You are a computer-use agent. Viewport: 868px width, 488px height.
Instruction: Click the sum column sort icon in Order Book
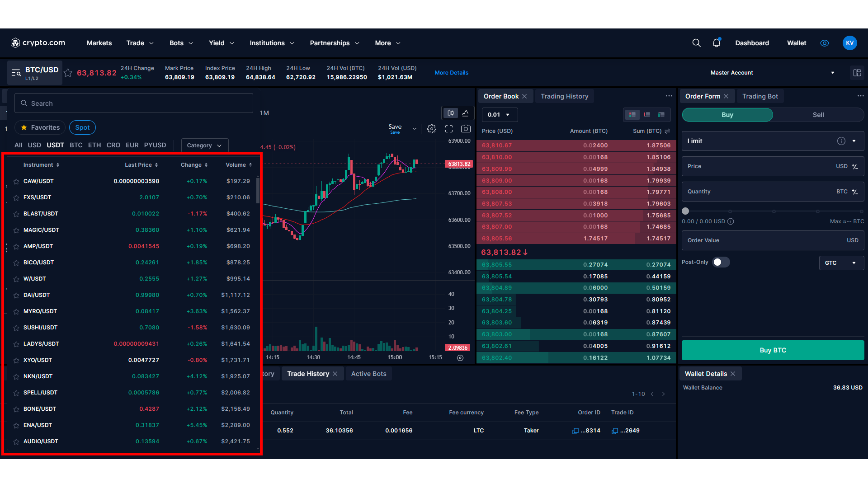[x=669, y=131]
